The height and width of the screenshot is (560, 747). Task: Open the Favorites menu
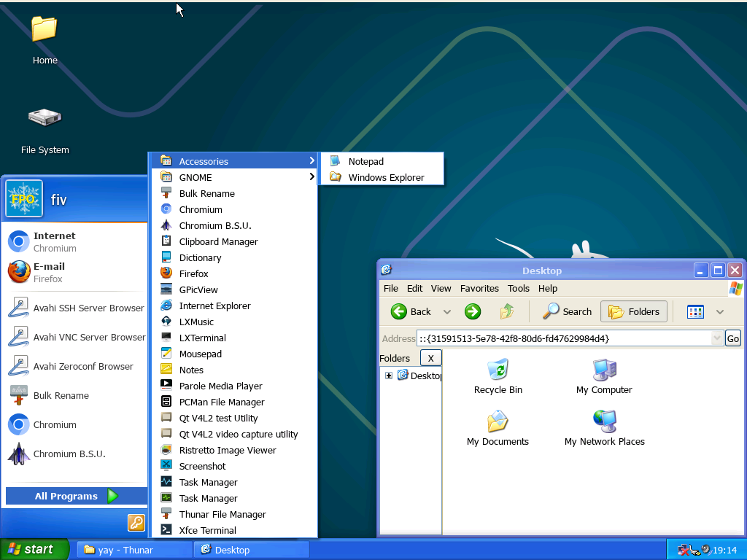[x=479, y=288]
